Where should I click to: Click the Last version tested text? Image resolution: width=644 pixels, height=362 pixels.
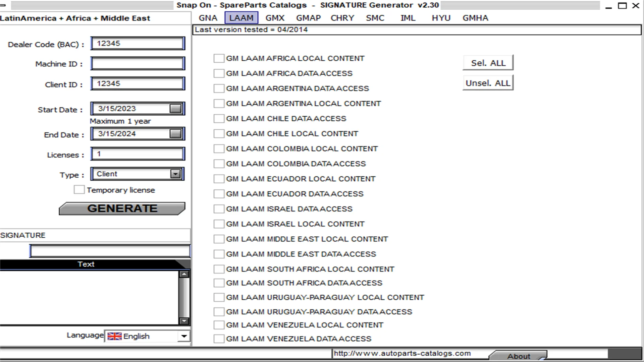(x=251, y=29)
